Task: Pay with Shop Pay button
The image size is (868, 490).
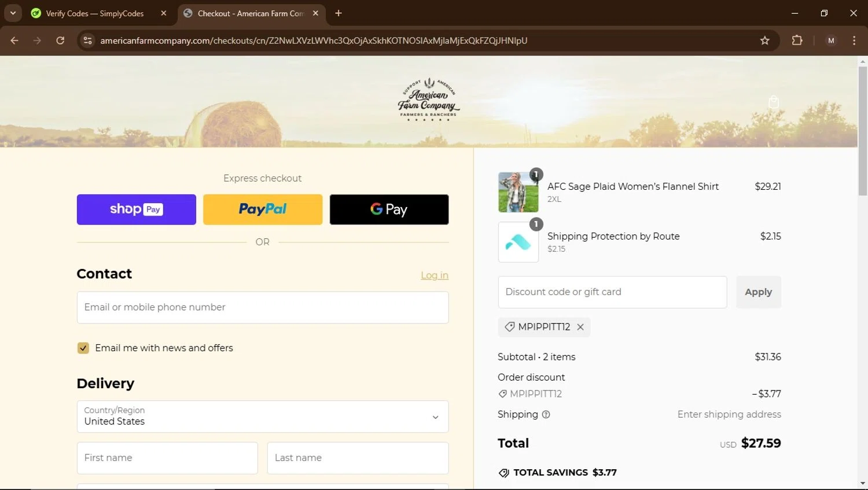Action: 137,209
